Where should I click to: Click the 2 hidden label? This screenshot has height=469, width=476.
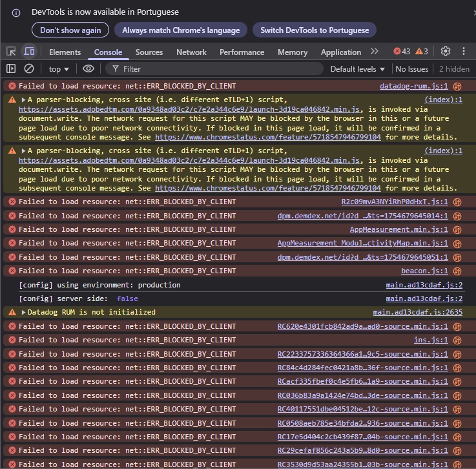(454, 69)
